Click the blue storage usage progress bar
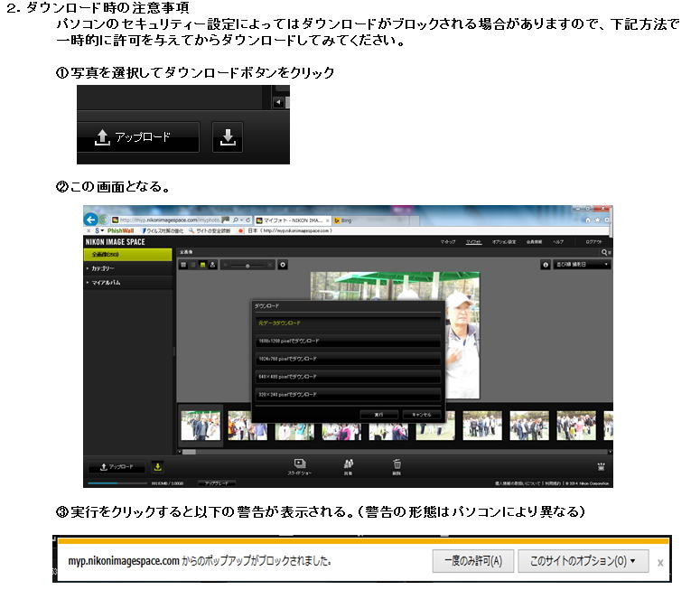This screenshot has width=700, height=590. pos(117,482)
